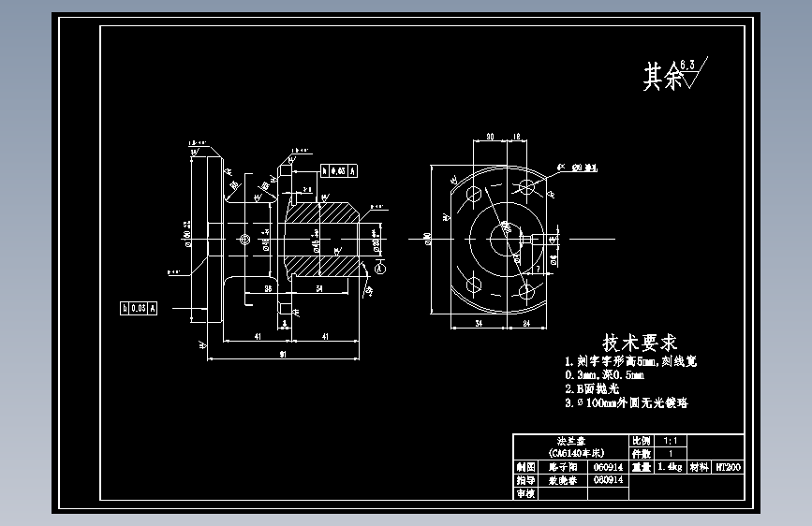The width and height of the screenshot is (812, 526).
Task: Click the 0.3mm,深0.5mm requirement line
Action: tap(604, 374)
